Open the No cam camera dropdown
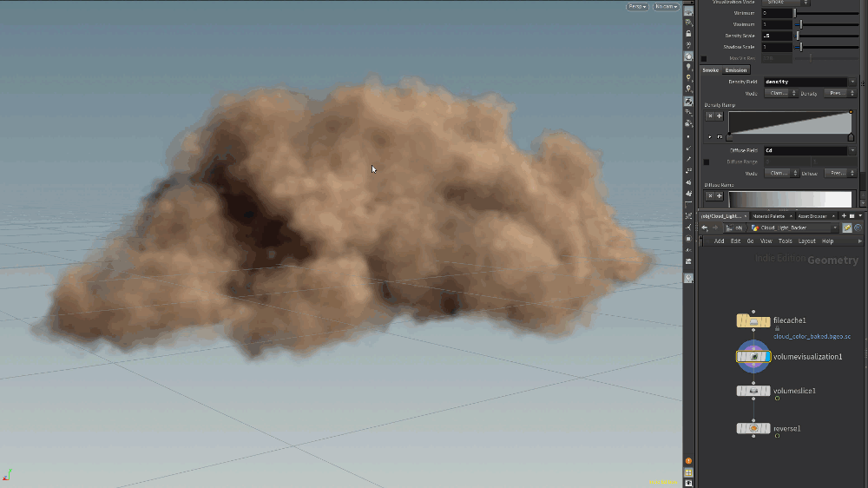Screen dimensions: 868x488 666,7
